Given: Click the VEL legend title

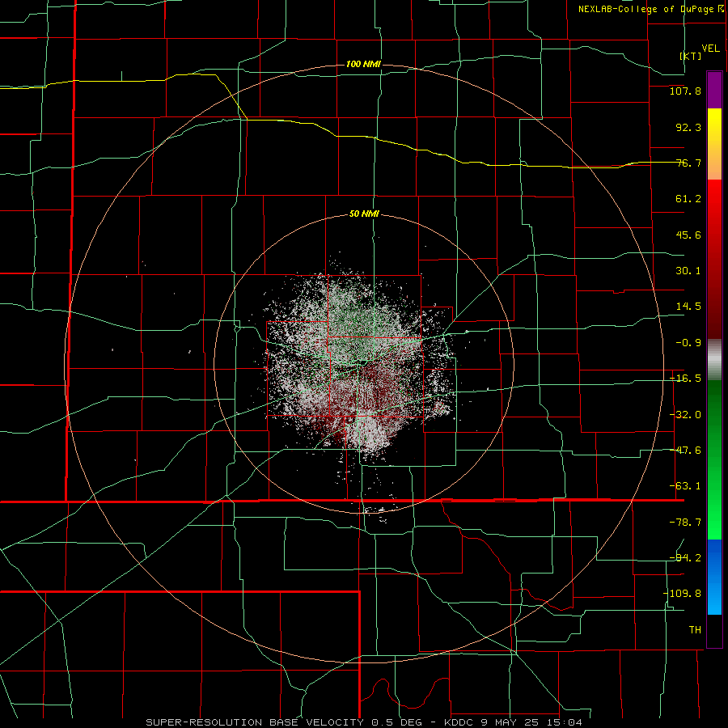Looking at the screenshot, I should tap(710, 49).
